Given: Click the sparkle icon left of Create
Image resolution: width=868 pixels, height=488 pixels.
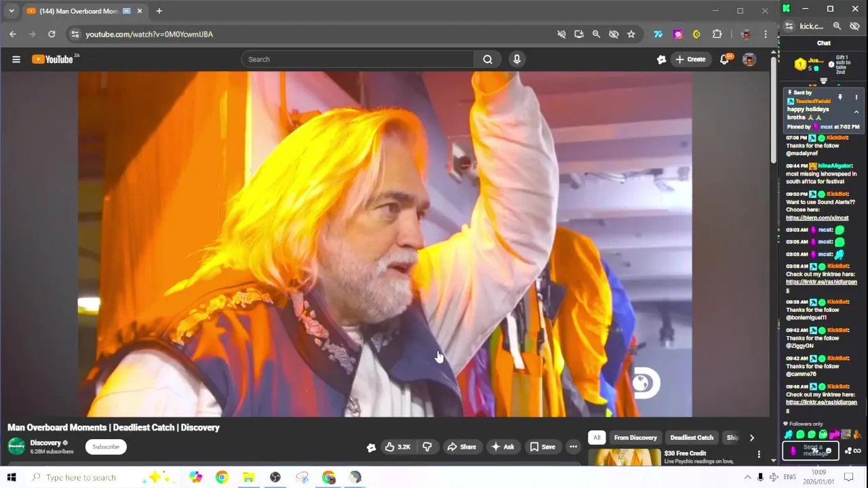Looking at the screenshot, I should point(662,60).
